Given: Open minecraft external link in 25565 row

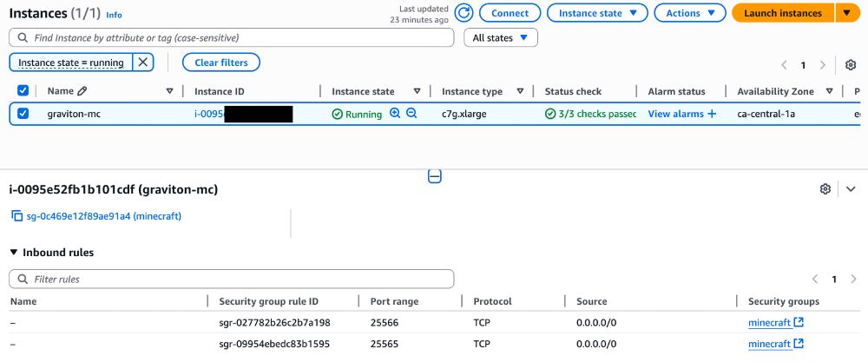Looking at the screenshot, I should [799, 344].
